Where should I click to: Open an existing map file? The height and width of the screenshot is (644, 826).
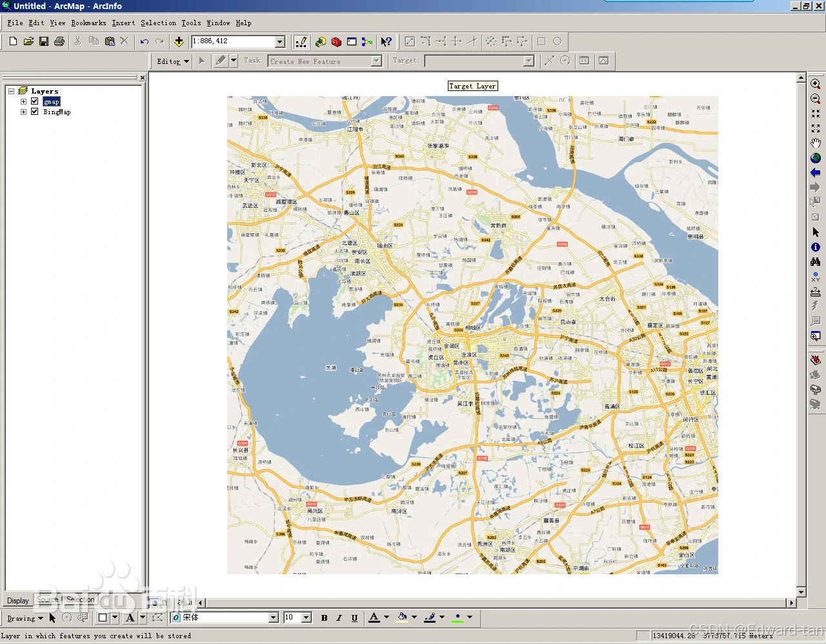[x=28, y=41]
